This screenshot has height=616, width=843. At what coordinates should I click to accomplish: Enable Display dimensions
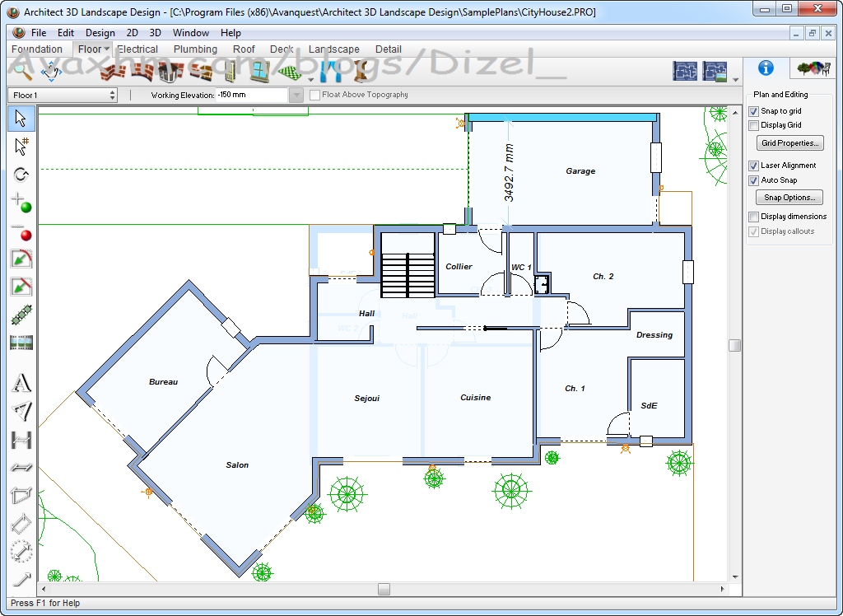coord(754,217)
